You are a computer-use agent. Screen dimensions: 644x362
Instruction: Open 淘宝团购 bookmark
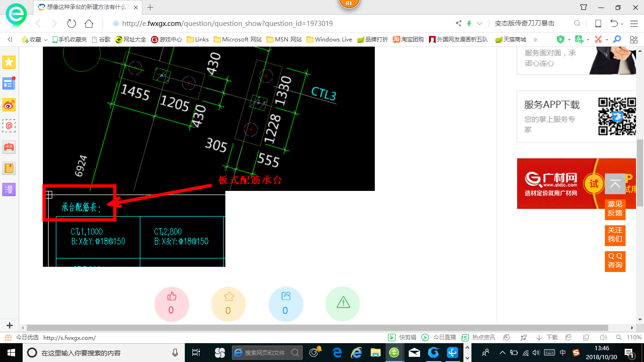[408, 40]
